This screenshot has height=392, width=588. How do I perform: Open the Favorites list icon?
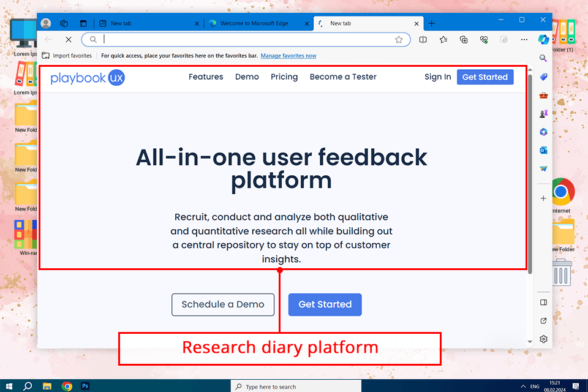pos(443,39)
